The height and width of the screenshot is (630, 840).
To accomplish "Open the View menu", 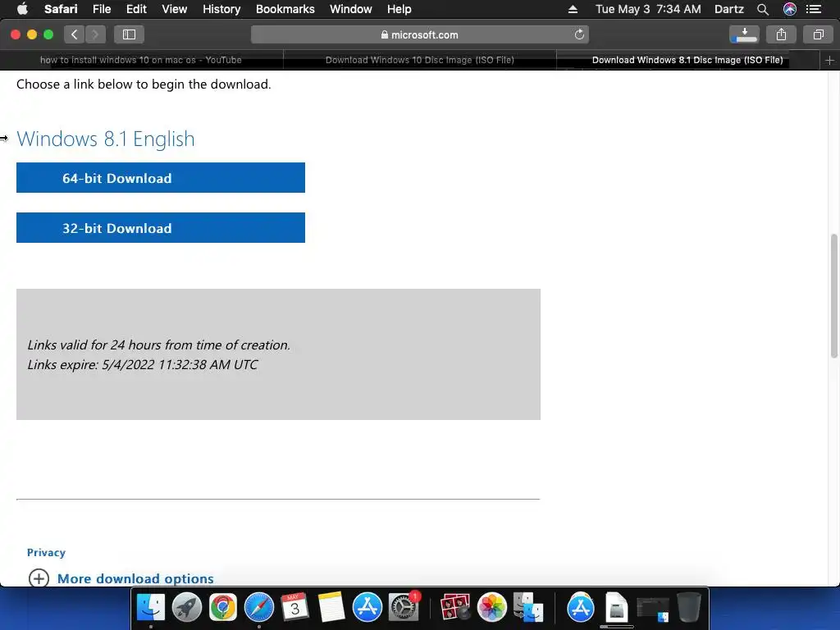I will pyautogui.click(x=174, y=9).
